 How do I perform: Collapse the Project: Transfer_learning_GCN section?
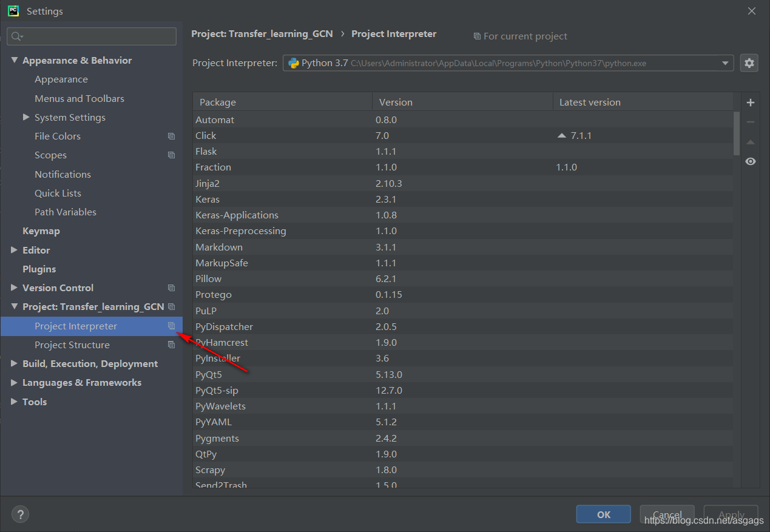(14, 307)
